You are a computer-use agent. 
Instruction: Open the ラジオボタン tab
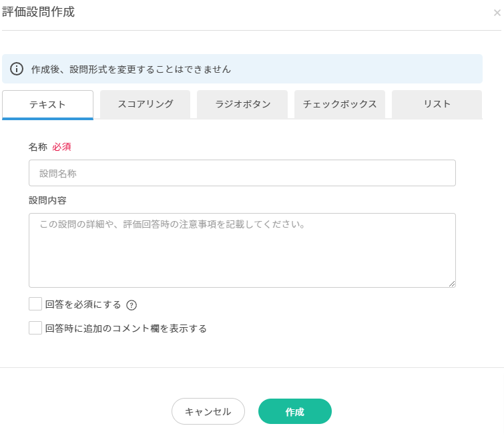[242, 104]
